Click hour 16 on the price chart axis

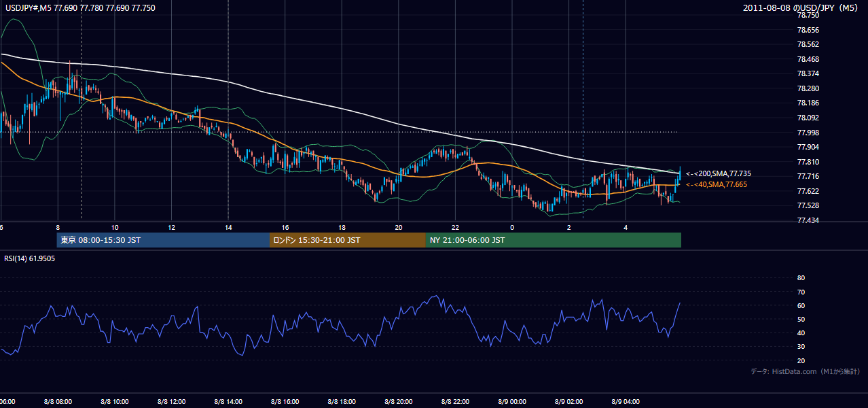[x=285, y=227]
